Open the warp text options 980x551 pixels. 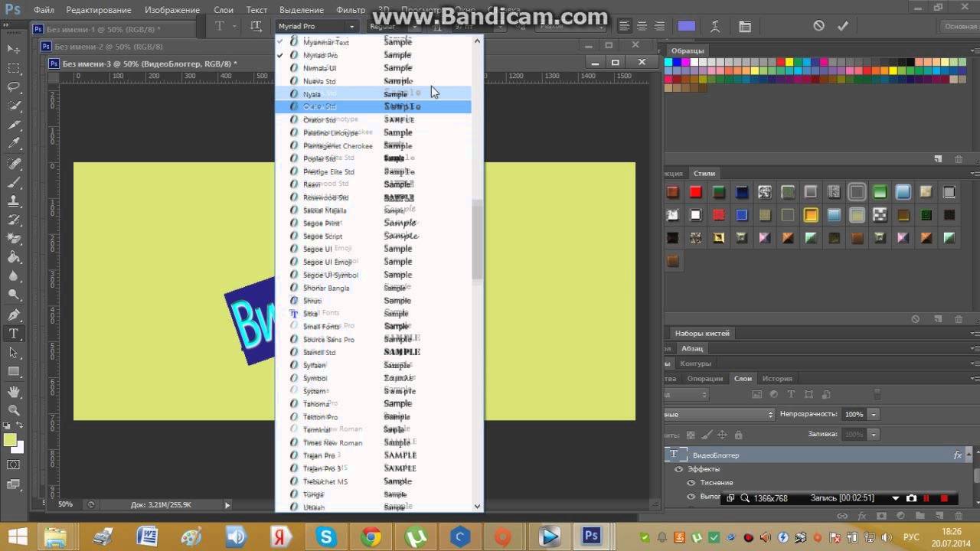pyautogui.click(x=715, y=26)
